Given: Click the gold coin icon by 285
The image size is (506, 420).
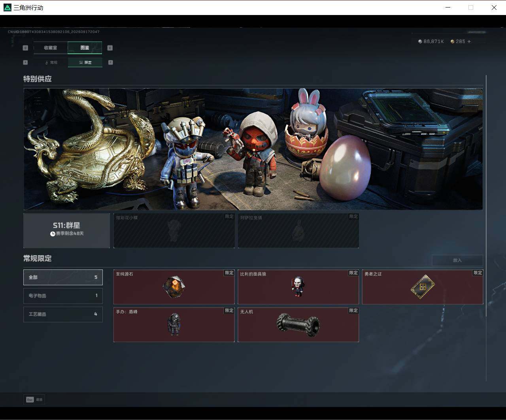Looking at the screenshot, I should point(453,41).
